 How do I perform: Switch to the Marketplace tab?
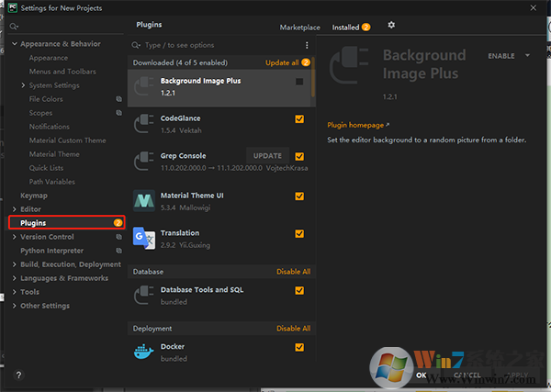tap(300, 28)
